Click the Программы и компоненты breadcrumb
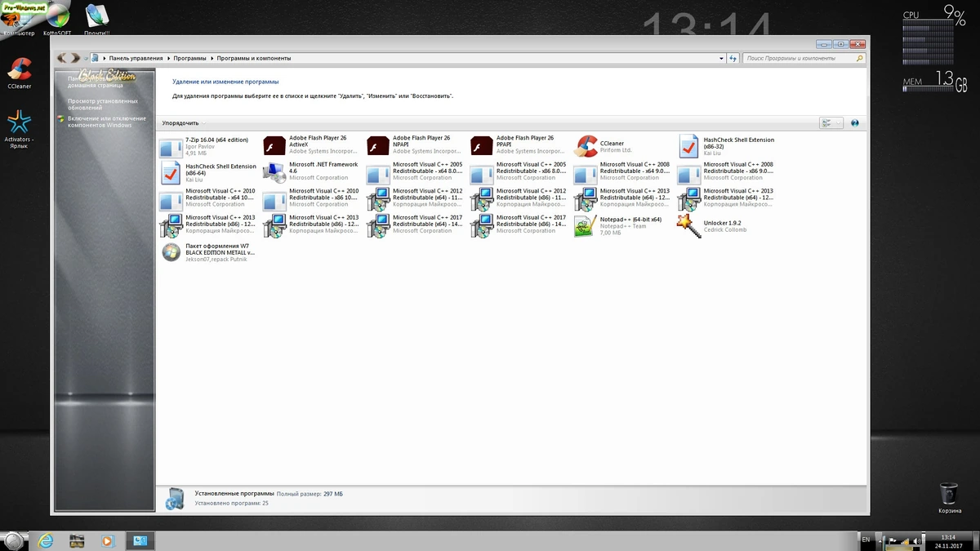This screenshot has width=980, height=551. coord(253,59)
